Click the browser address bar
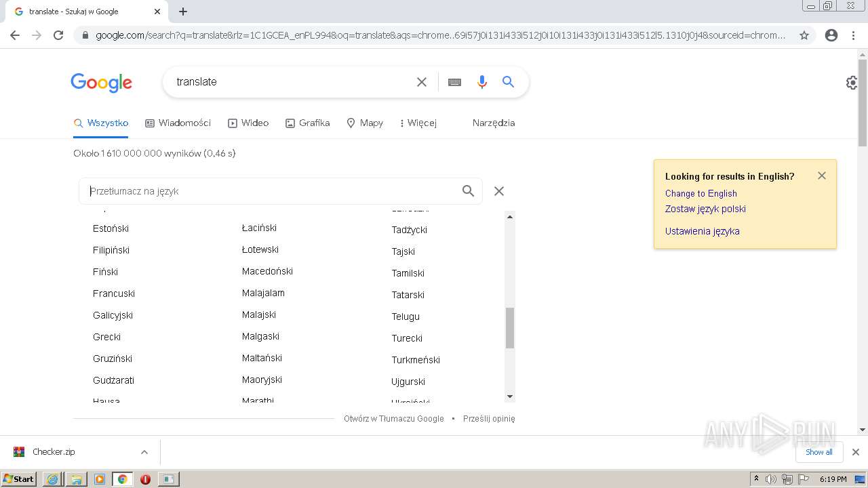This screenshot has width=868, height=488. 441,35
